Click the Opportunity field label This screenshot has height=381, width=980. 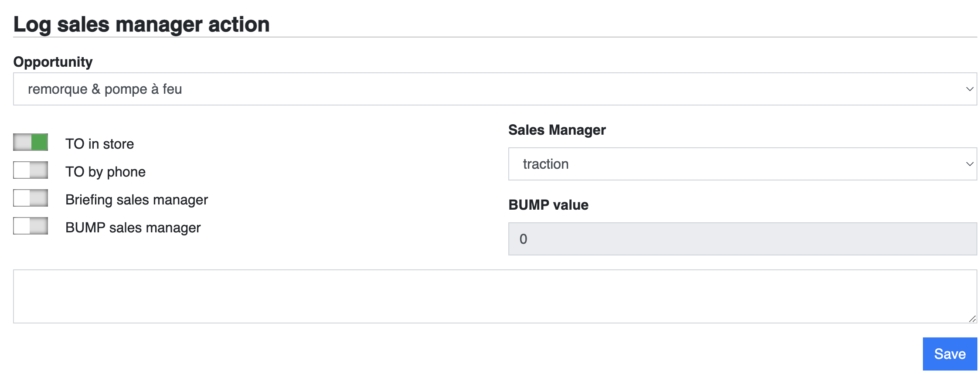tap(53, 62)
